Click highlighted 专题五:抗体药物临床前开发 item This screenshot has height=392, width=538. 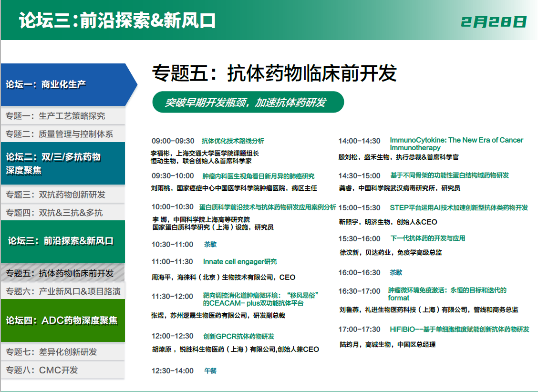coord(62,273)
